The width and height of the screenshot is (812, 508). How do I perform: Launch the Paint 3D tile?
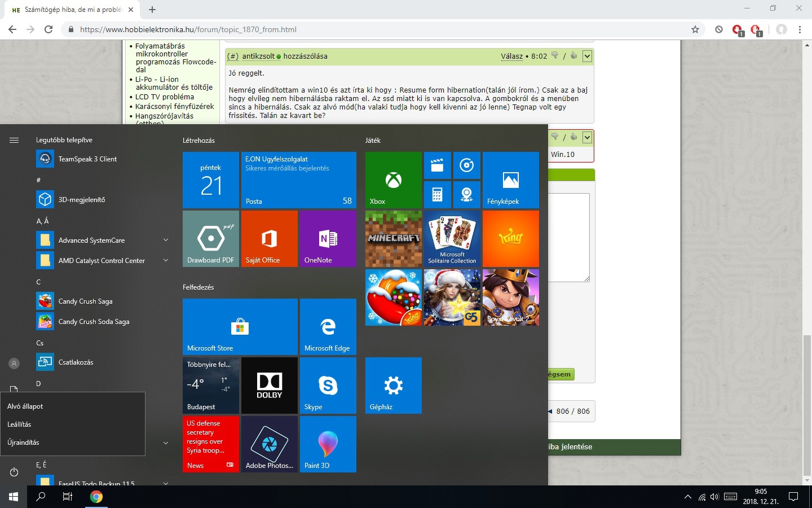pos(328,444)
